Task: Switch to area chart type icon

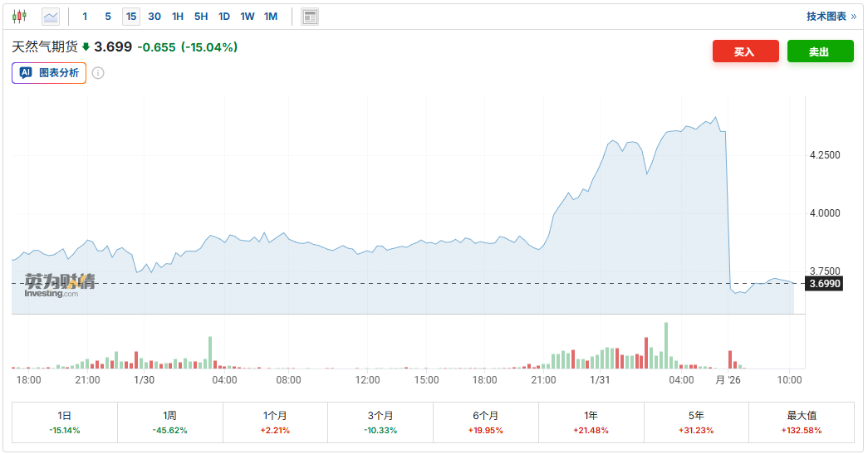Action: (x=51, y=16)
